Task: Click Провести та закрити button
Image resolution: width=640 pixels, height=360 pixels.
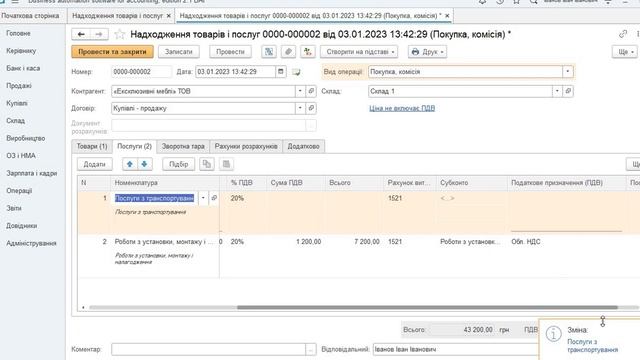Action: click(x=112, y=52)
